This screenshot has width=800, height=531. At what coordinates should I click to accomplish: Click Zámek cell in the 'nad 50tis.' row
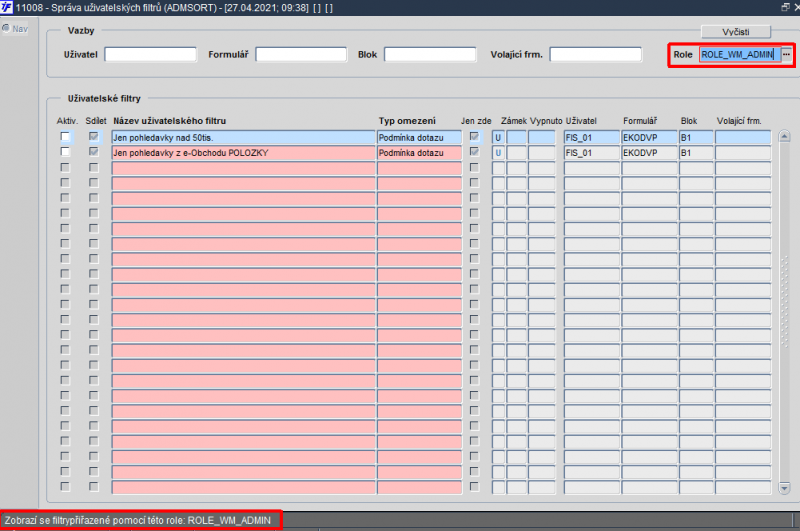[516, 137]
